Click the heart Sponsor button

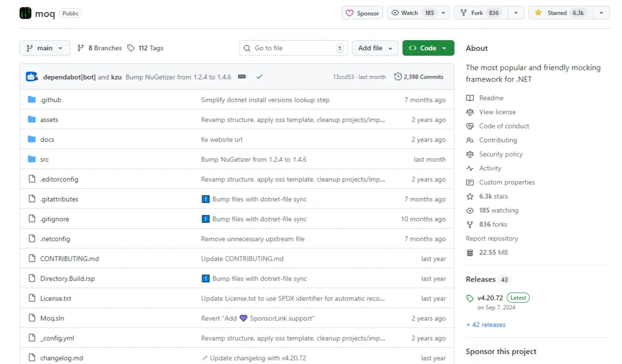[x=362, y=13]
